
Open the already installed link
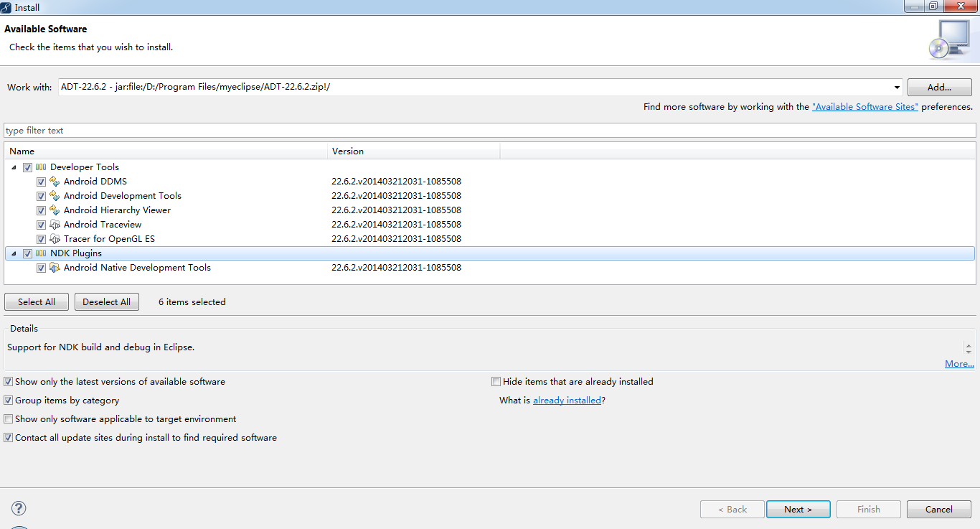point(567,401)
